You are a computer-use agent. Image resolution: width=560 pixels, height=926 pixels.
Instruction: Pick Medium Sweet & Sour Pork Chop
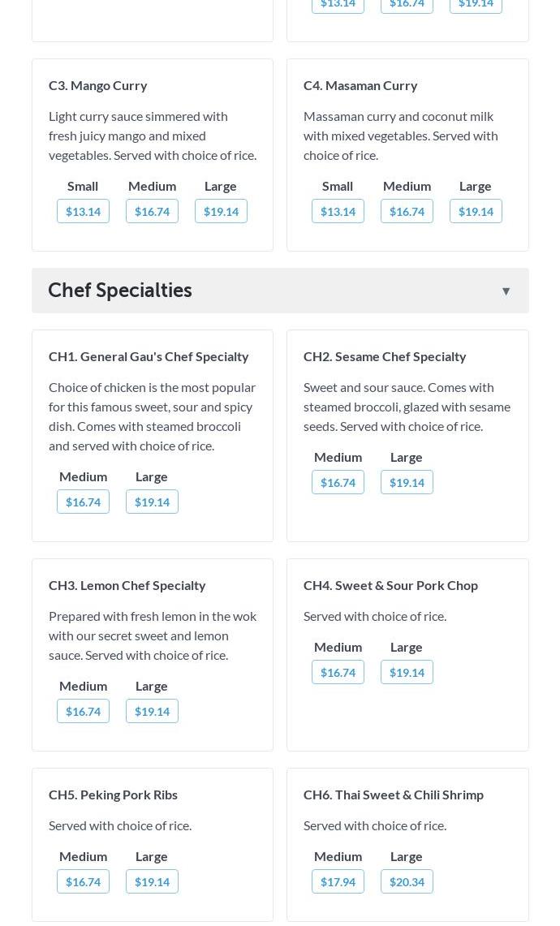click(338, 672)
